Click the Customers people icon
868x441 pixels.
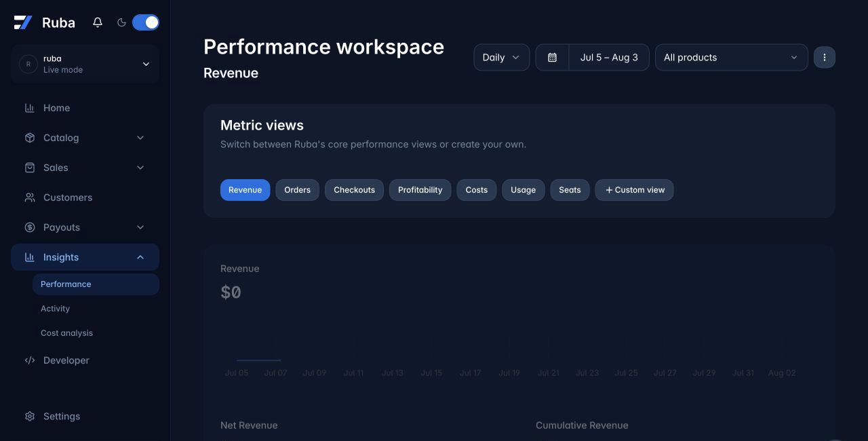pos(30,197)
